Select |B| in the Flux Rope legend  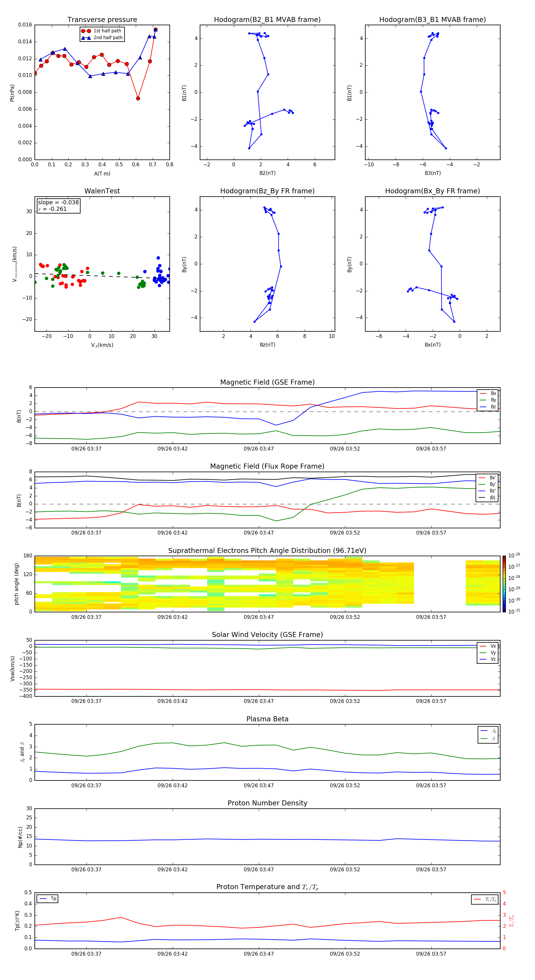click(487, 498)
